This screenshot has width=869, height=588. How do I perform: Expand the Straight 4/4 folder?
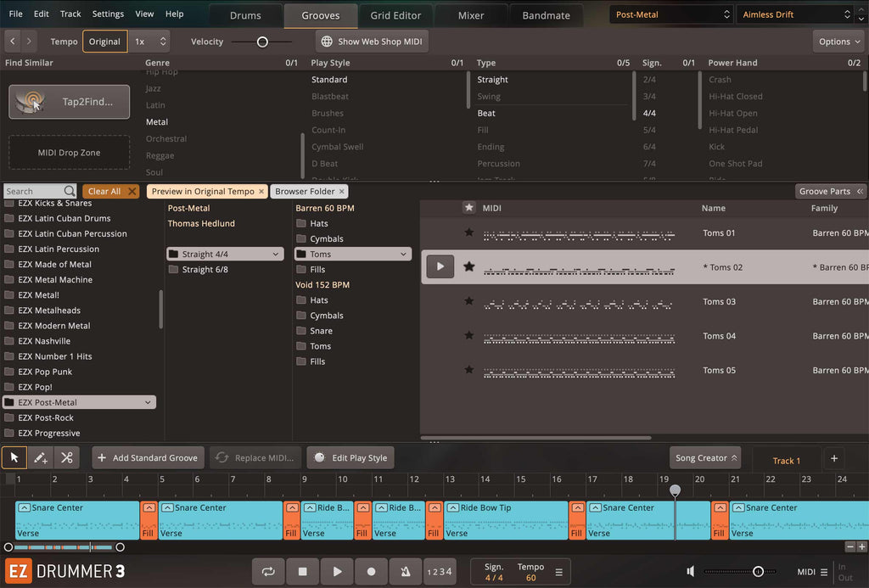coord(276,254)
